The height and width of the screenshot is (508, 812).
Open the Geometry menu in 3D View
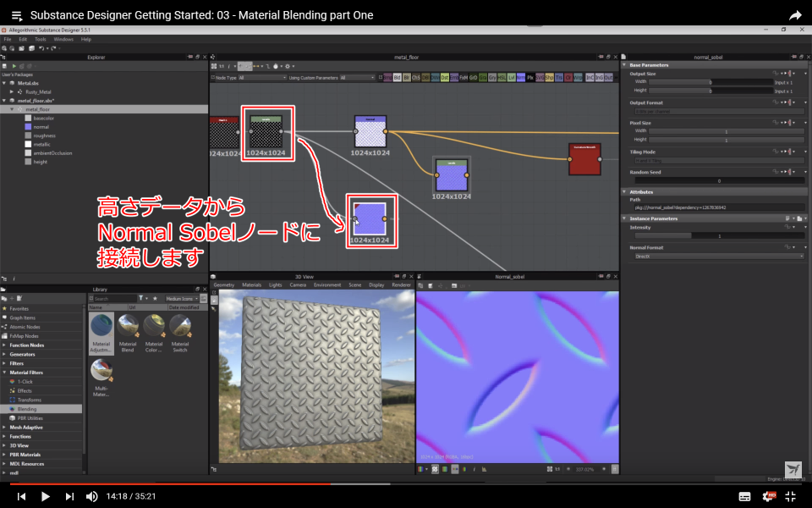pyautogui.click(x=223, y=285)
